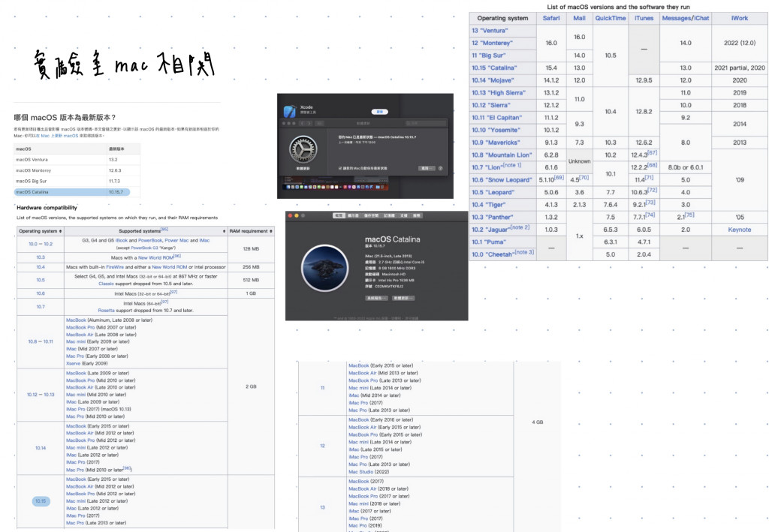Click the Software Update gear icon

coord(303,149)
